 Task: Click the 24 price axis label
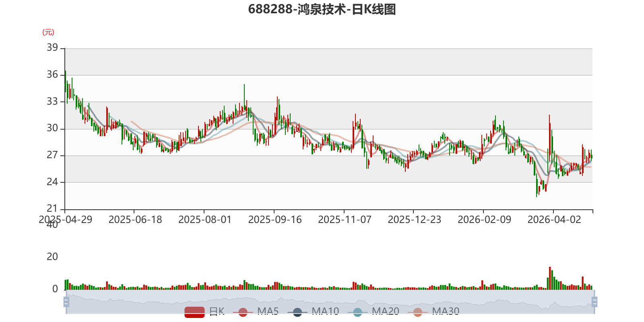52,182
